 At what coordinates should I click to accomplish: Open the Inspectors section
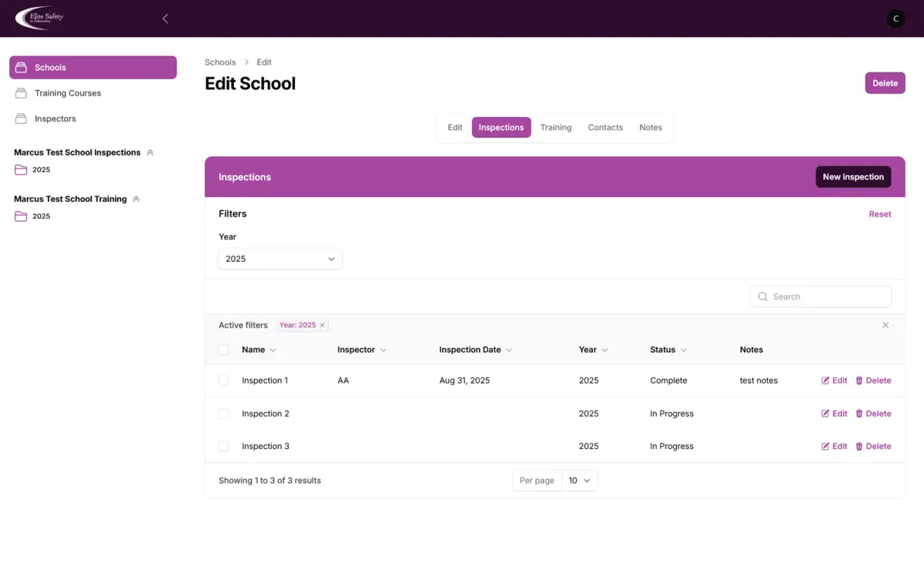[56, 119]
